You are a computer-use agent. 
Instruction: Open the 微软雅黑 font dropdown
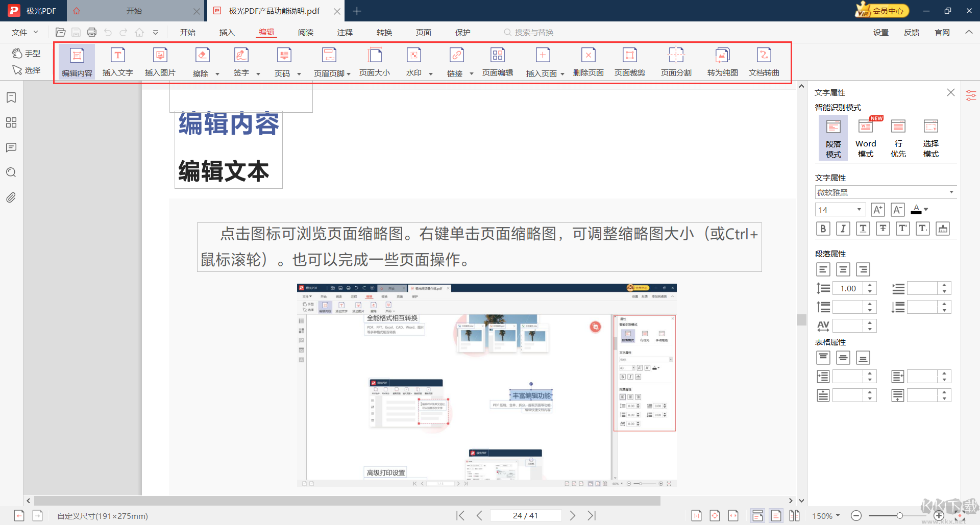click(886, 192)
